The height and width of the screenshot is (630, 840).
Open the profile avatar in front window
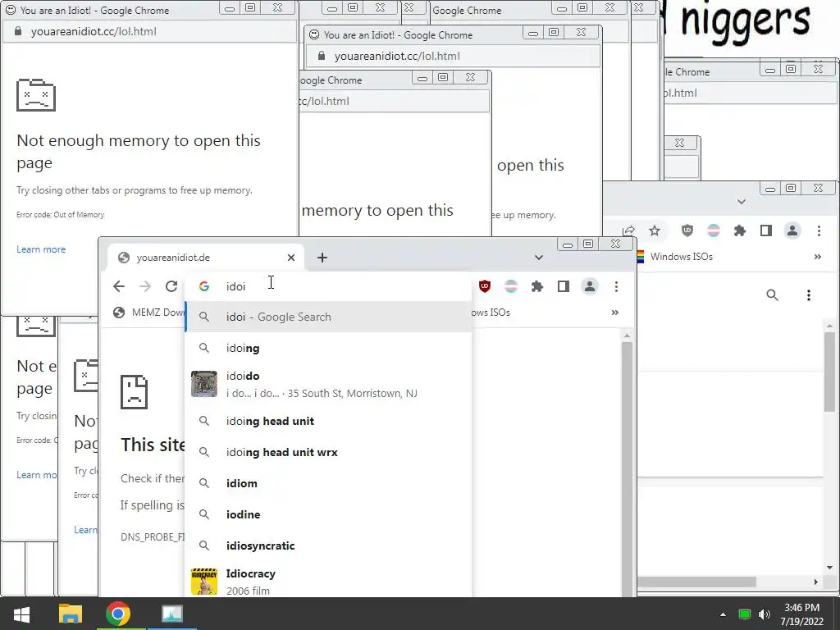(589, 286)
